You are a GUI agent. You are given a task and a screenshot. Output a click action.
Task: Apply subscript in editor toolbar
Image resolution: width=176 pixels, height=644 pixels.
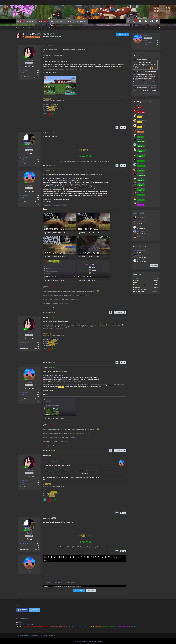pos(78,557)
